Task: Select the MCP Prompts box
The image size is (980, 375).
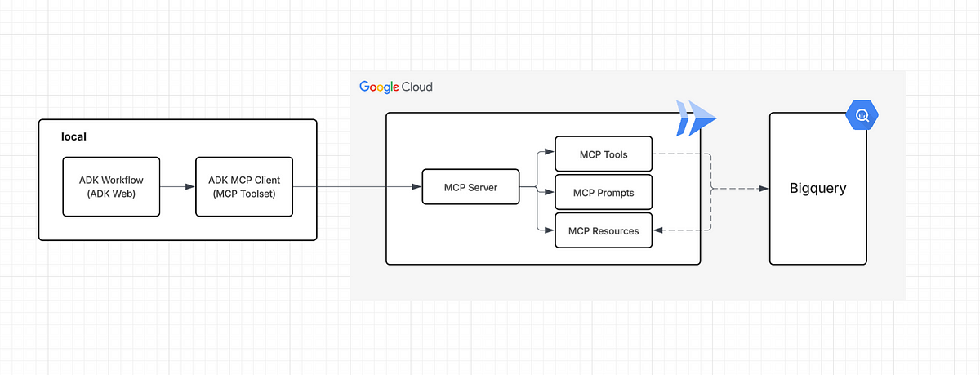Action: [604, 192]
